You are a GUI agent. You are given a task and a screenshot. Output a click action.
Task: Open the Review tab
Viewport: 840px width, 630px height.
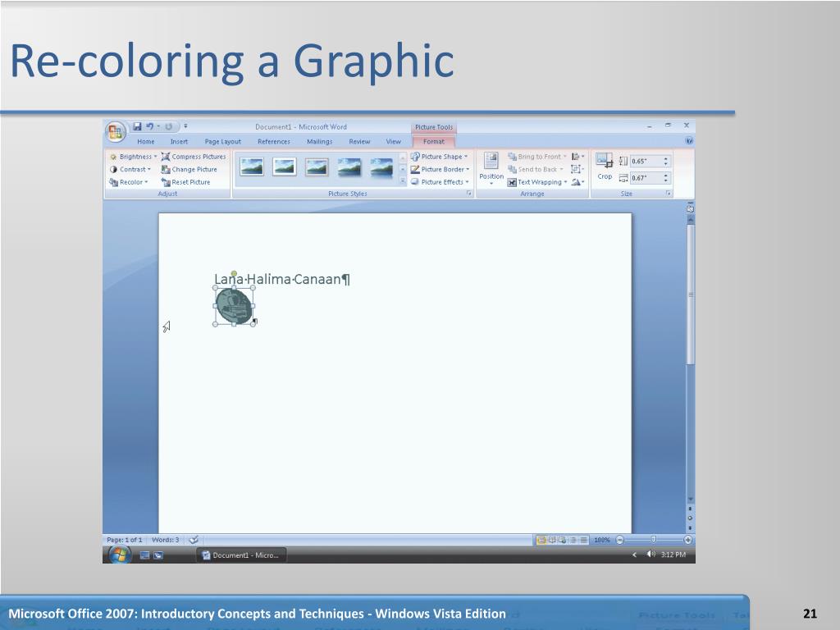(x=359, y=141)
